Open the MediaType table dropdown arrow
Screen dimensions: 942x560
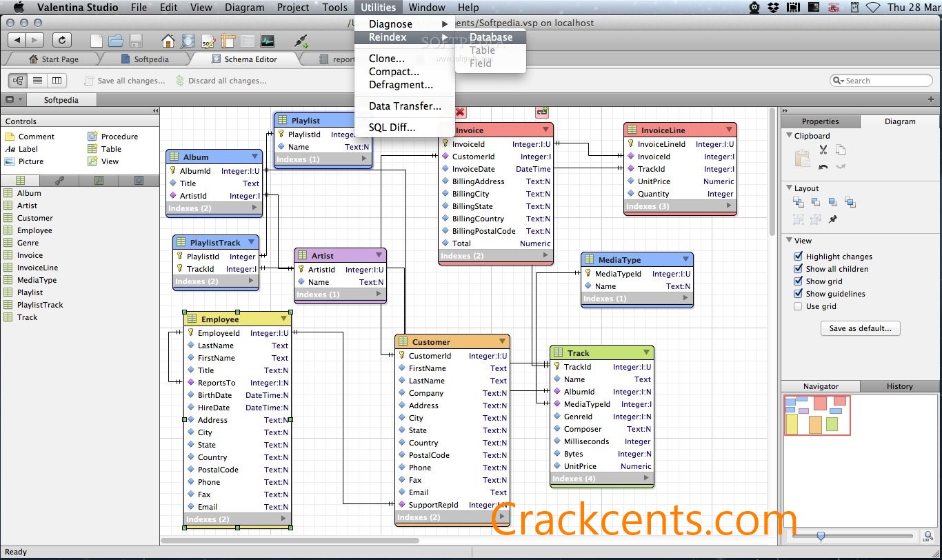(x=685, y=259)
